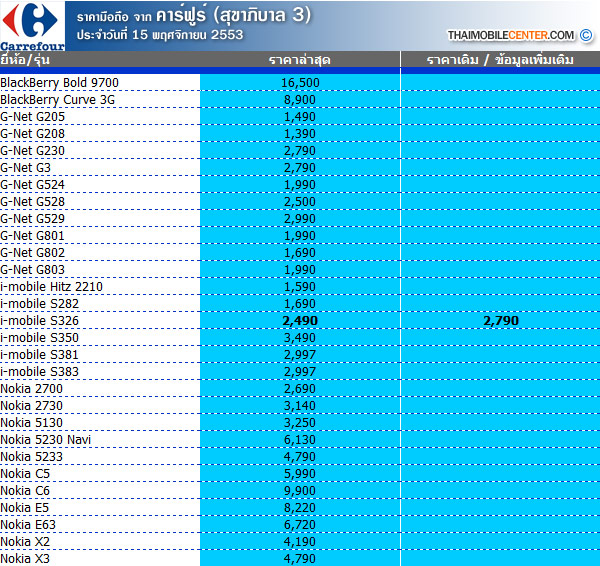Click the Nokia 5233 model name
The width and height of the screenshot is (600, 566).
pos(31,457)
